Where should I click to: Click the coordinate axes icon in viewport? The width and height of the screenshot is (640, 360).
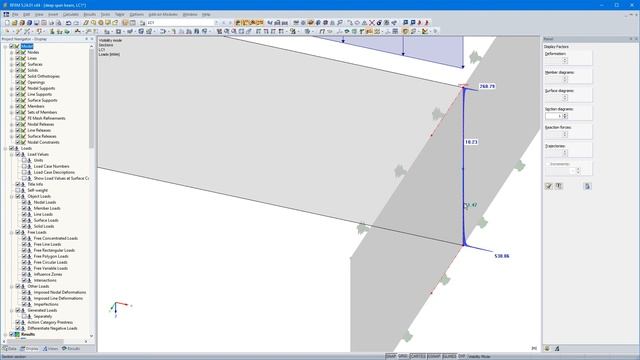click(x=120, y=308)
